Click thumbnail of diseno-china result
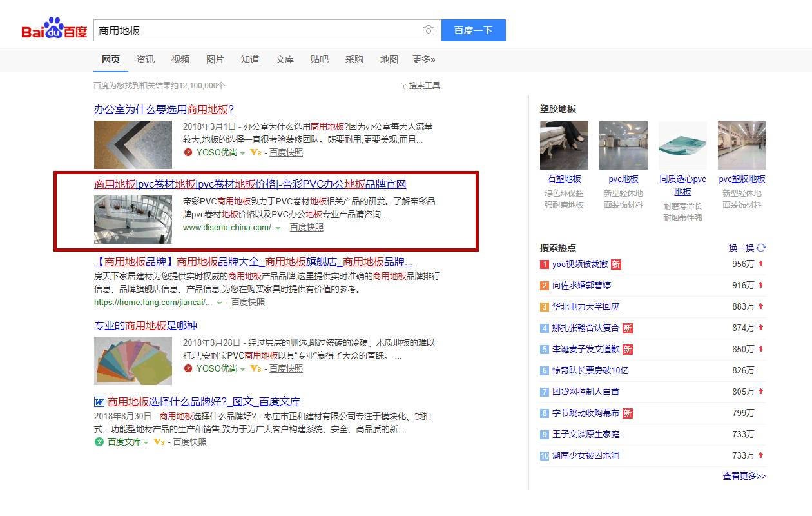This screenshot has height=516, width=812. pyautogui.click(x=133, y=219)
